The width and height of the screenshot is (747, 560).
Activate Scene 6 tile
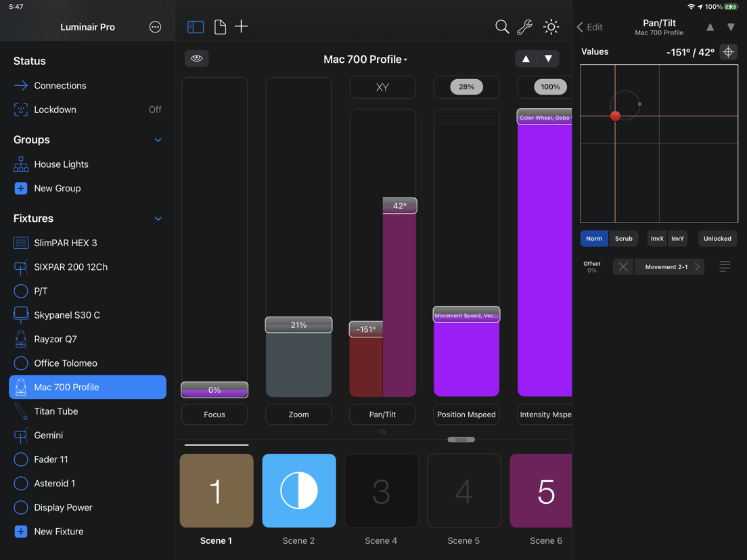(x=541, y=490)
